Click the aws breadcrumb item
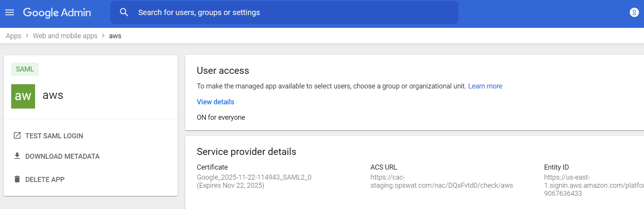This screenshot has width=644, height=209. coord(115,36)
